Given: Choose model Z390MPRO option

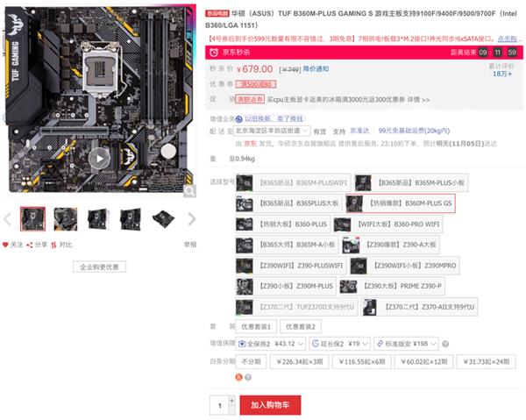Looking at the screenshot, I should click(405, 266).
